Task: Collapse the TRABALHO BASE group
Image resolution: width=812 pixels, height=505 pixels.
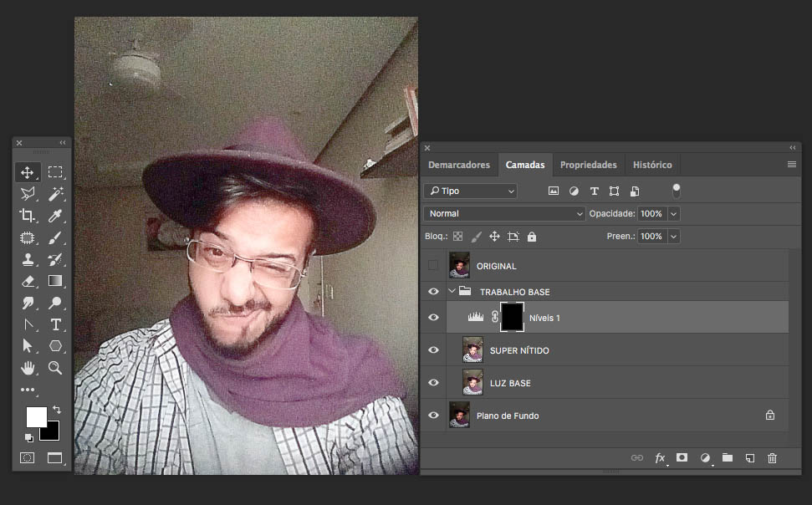Action: click(452, 291)
